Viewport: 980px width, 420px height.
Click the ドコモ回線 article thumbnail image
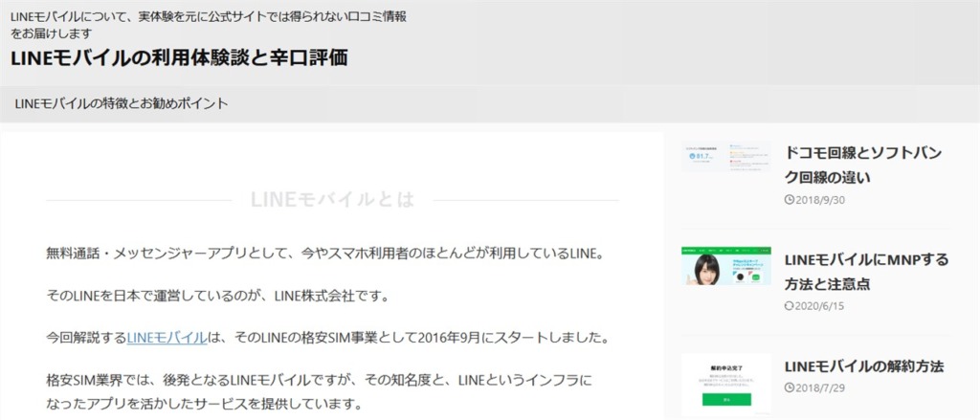click(726, 156)
